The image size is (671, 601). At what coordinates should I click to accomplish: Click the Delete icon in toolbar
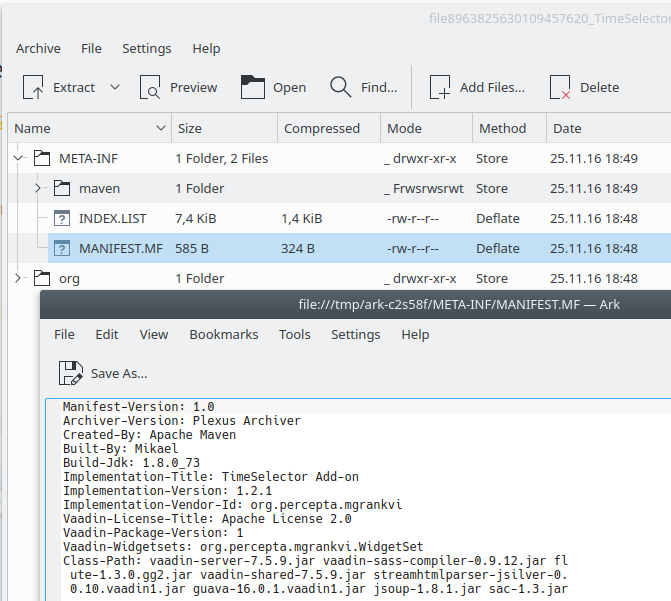[560, 87]
